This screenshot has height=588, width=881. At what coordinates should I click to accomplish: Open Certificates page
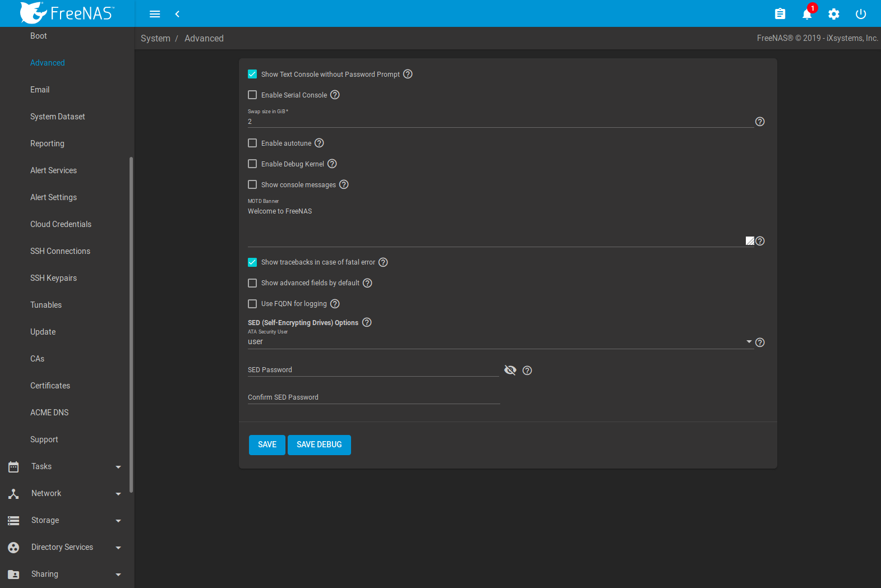click(x=50, y=386)
